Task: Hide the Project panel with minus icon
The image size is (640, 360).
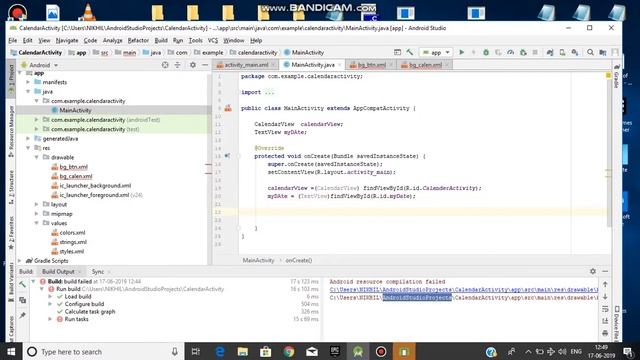Action: point(205,65)
